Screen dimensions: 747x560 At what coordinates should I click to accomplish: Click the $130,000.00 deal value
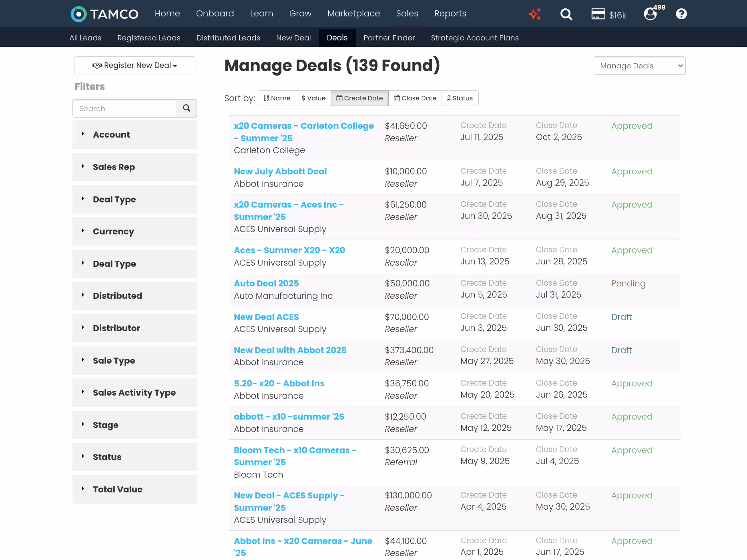point(408,496)
